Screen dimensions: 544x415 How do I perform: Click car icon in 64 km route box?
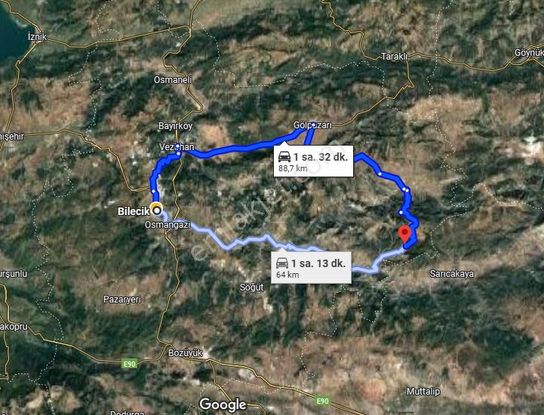point(282,263)
